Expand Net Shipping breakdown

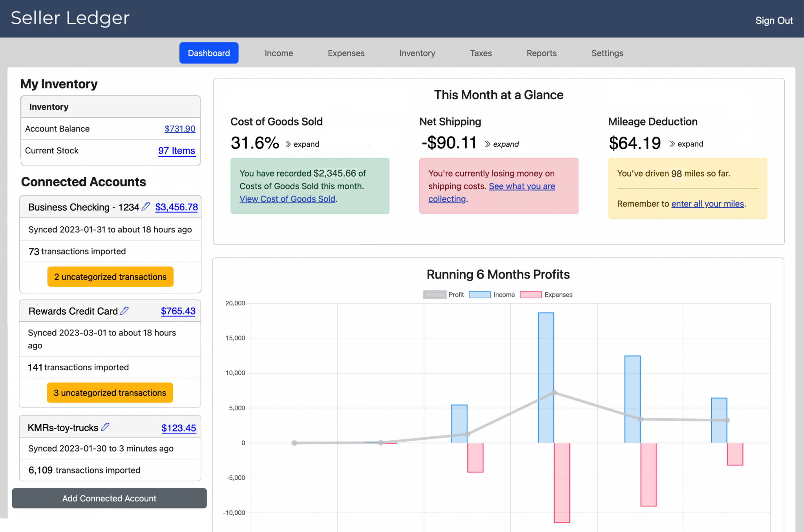click(506, 144)
